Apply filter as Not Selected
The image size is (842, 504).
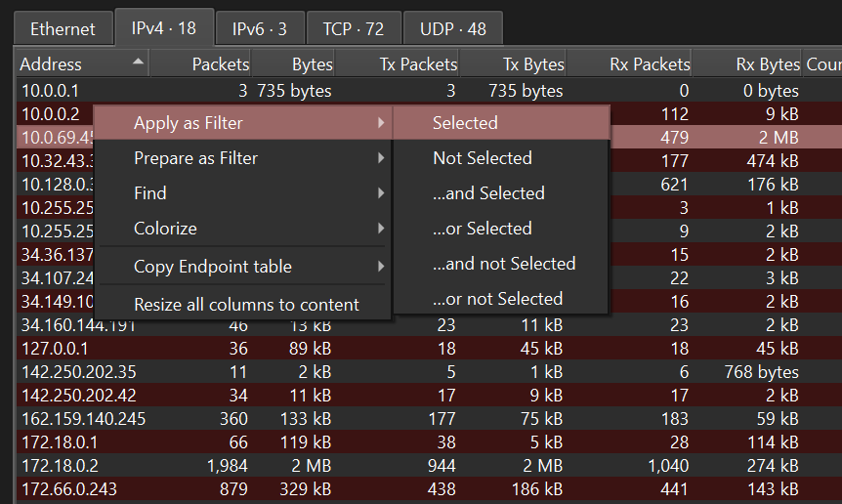(x=501, y=158)
